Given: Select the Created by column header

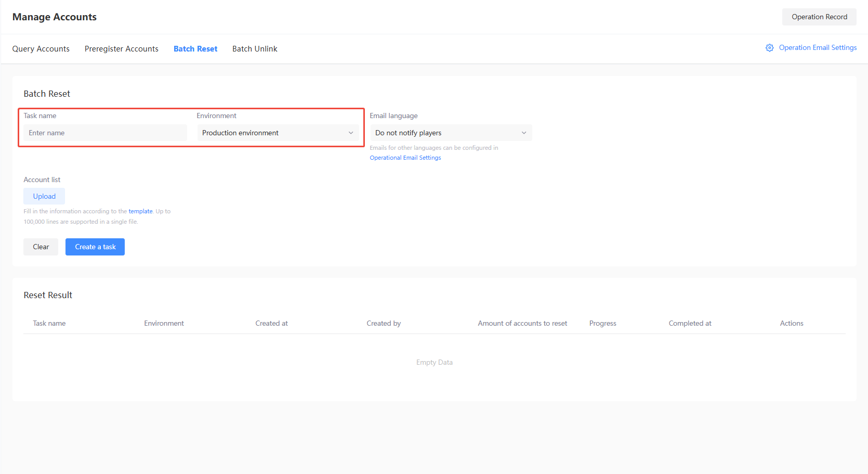Looking at the screenshot, I should tap(384, 323).
